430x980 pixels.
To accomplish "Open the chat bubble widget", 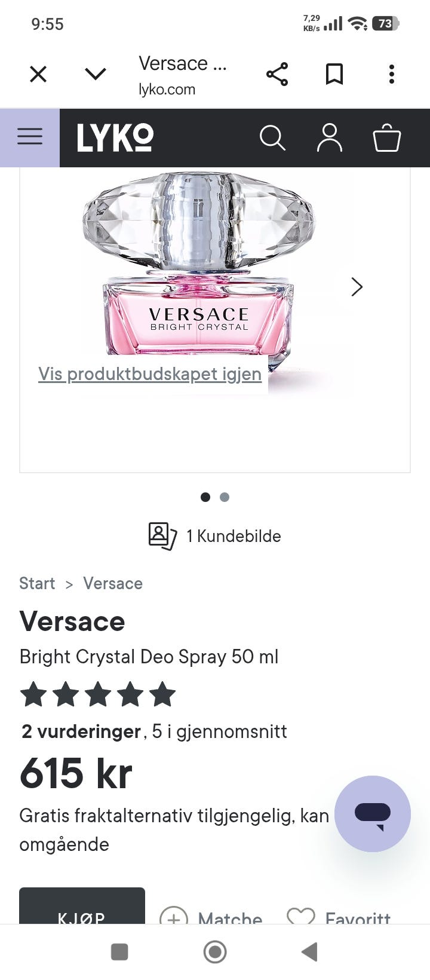I will [373, 814].
